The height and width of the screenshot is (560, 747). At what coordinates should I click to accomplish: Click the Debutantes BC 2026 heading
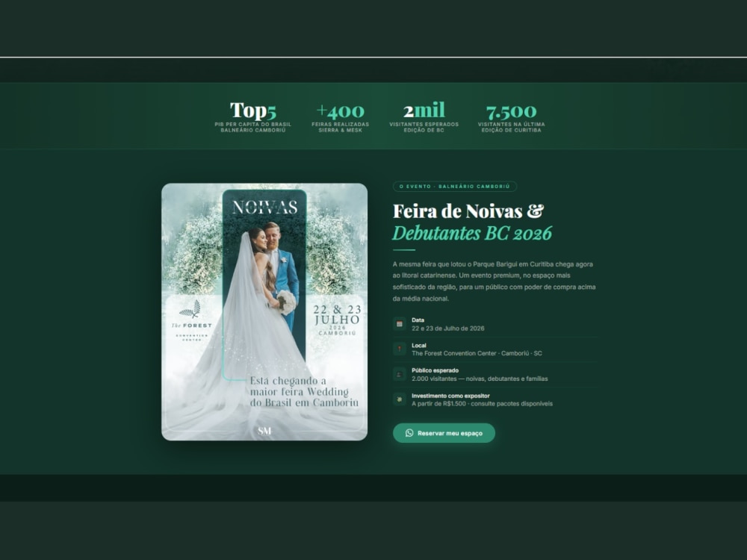471,233
